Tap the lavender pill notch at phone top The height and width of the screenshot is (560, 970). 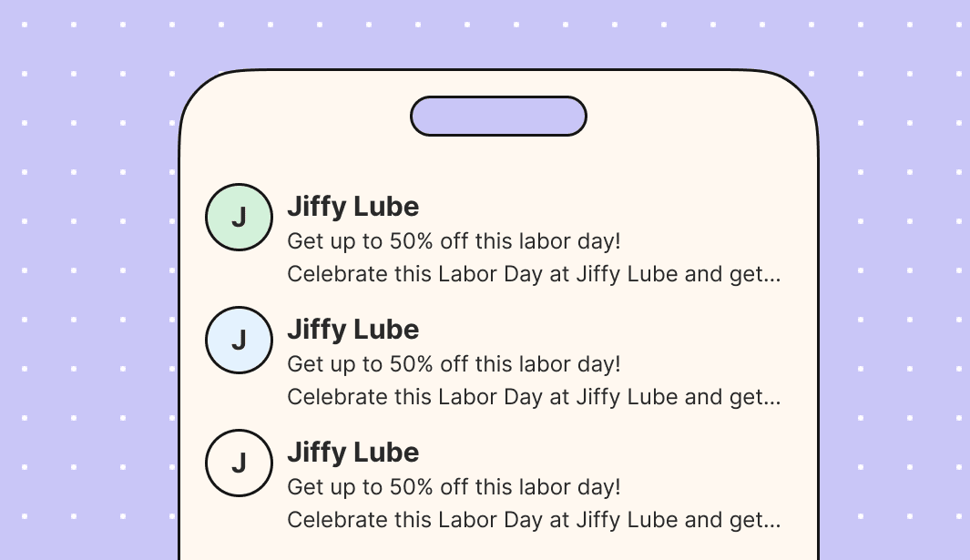coord(498,116)
